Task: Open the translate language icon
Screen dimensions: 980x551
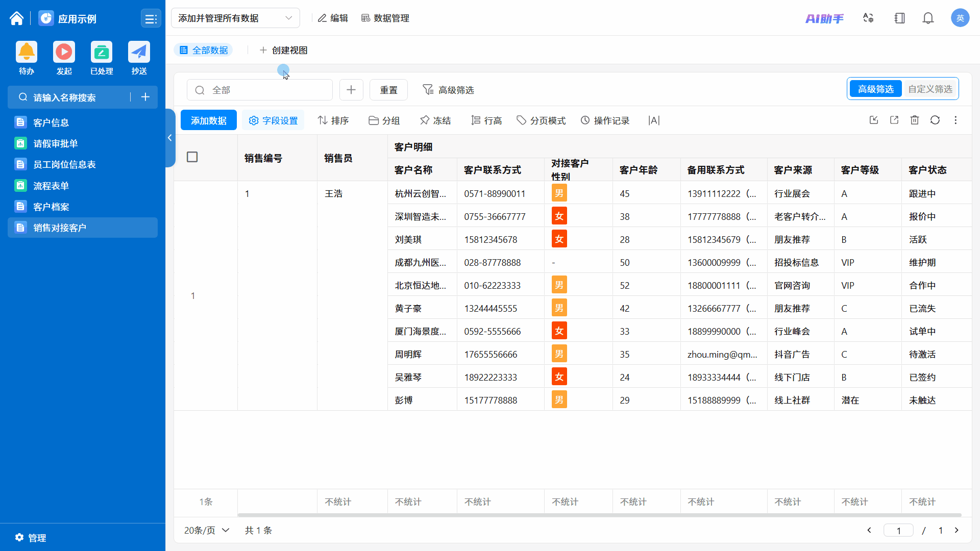Action: click(868, 18)
